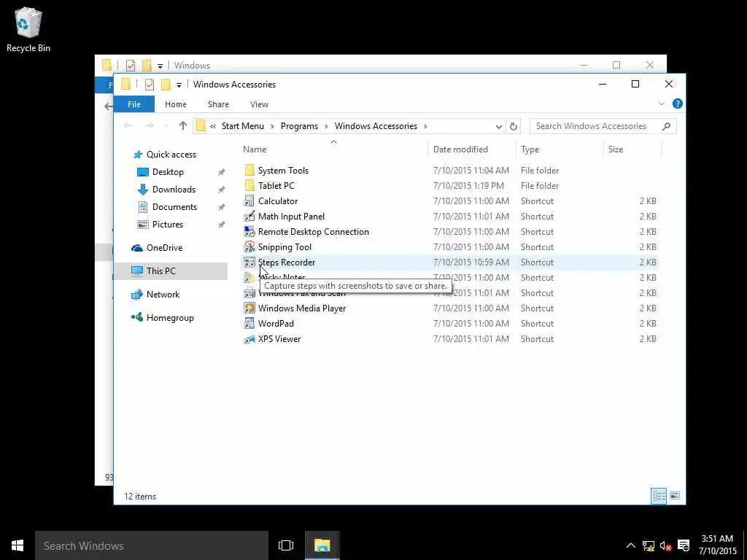Click the search magnifier icon
Viewport: 747px width, 560px height.
coord(666,126)
